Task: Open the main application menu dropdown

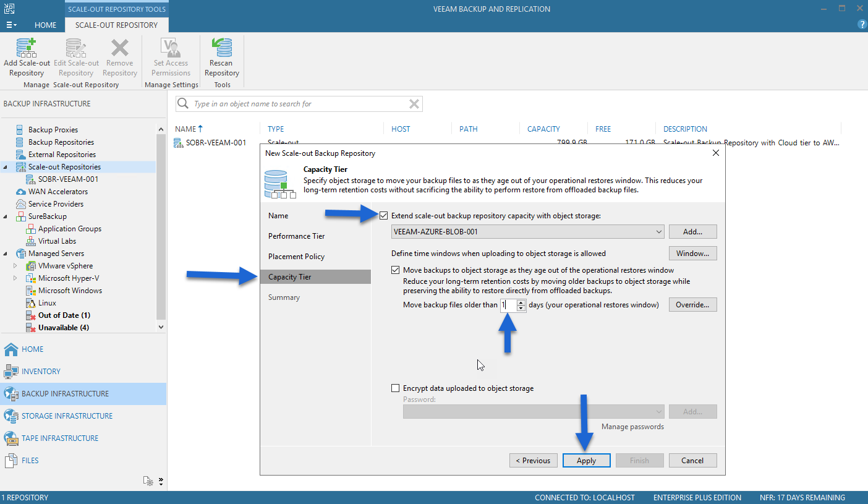Action: 11,25
